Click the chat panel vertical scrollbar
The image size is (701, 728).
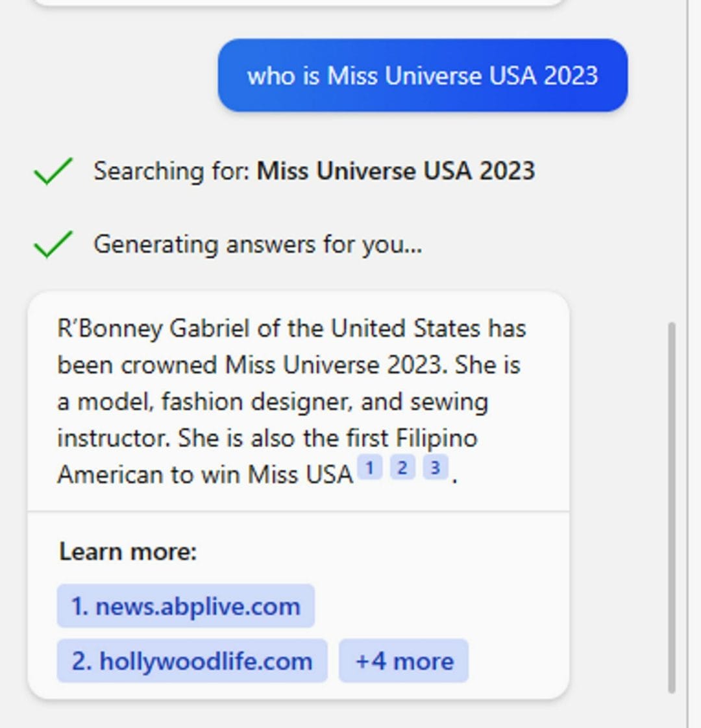click(671, 507)
